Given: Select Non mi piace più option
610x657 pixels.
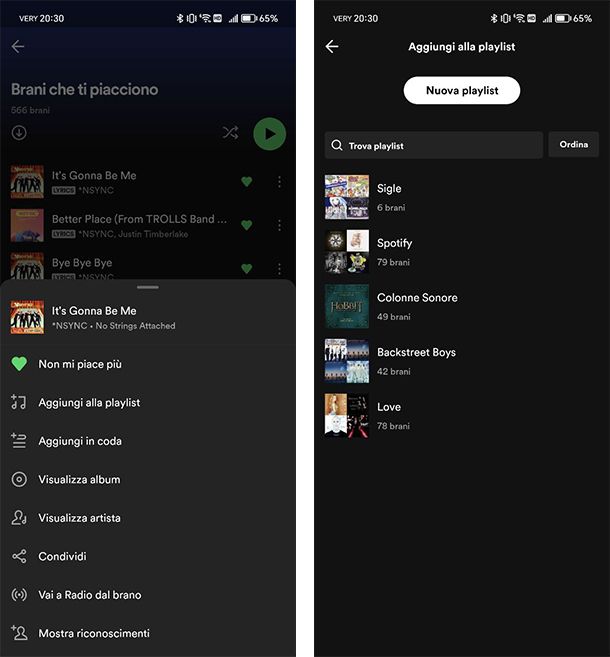Looking at the screenshot, I should pos(147,364).
